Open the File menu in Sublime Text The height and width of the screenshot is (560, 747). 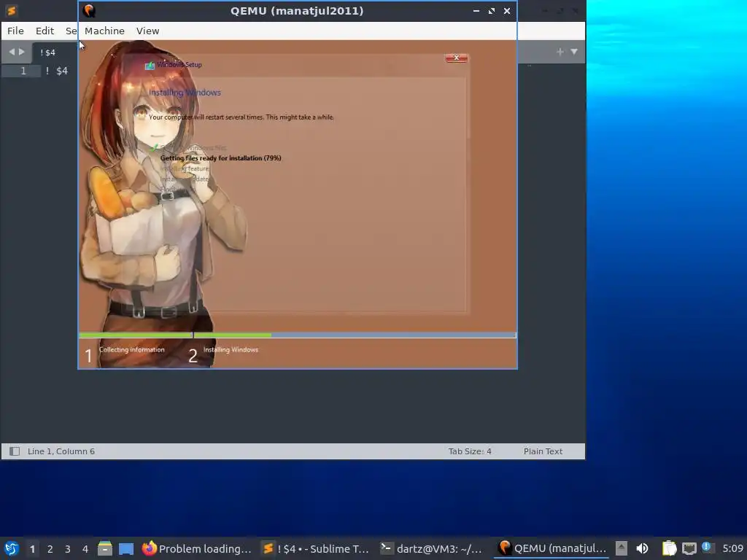pyautogui.click(x=15, y=31)
